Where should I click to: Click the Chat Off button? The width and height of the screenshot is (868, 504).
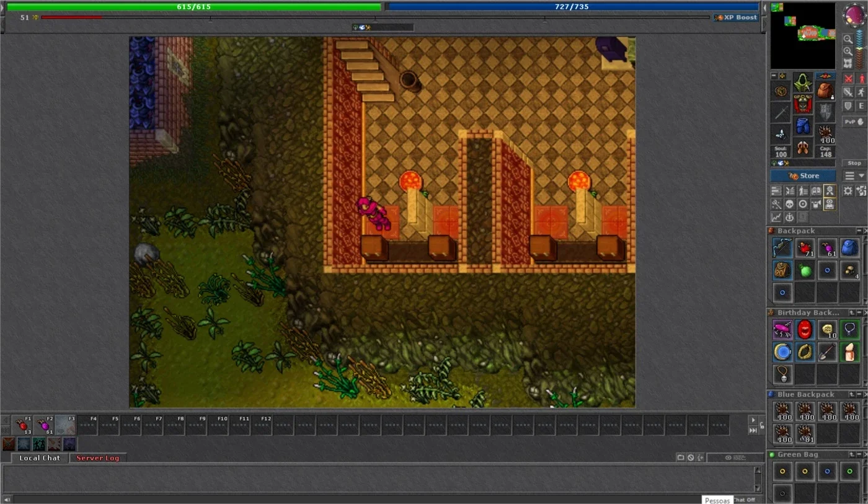(x=745, y=500)
